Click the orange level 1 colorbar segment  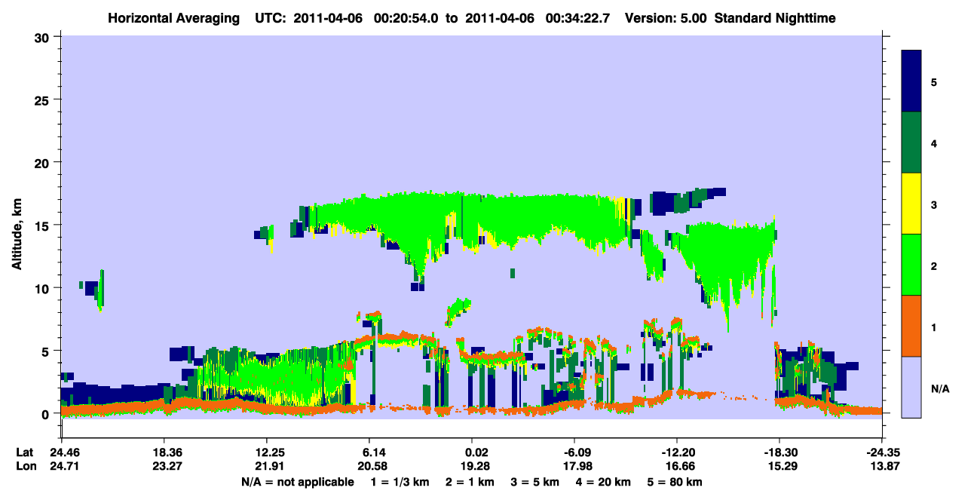pos(911,326)
